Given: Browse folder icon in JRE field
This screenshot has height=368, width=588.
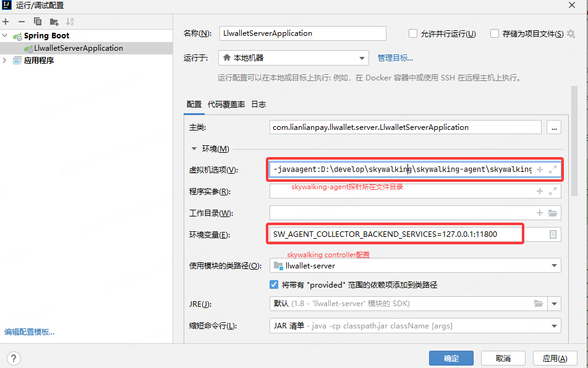Looking at the screenshot, I should click(x=539, y=304).
